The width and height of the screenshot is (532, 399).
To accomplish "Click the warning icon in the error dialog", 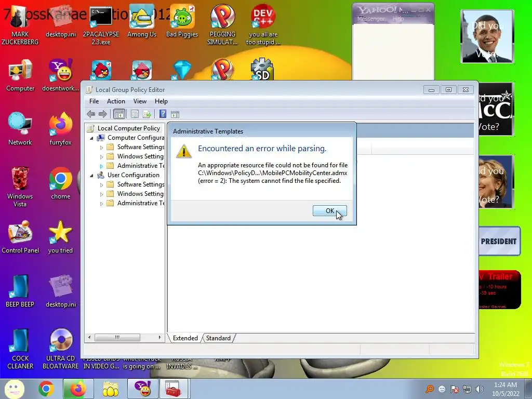I will (184, 151).
